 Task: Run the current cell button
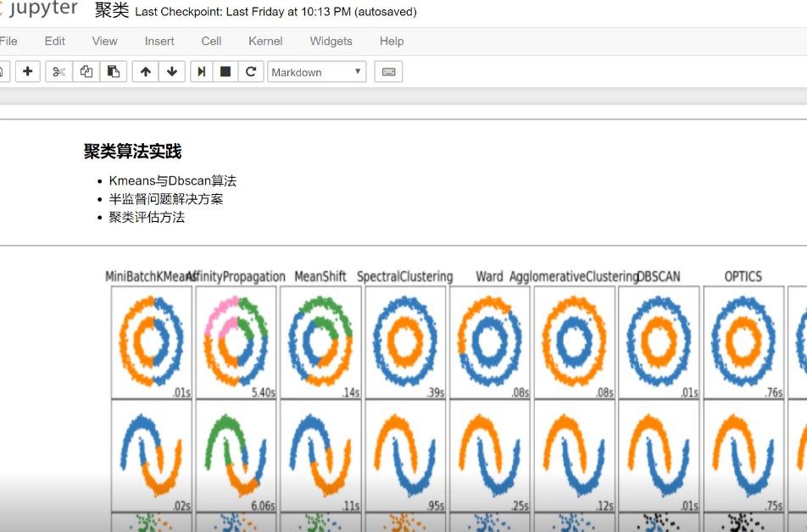coord(202,72)
